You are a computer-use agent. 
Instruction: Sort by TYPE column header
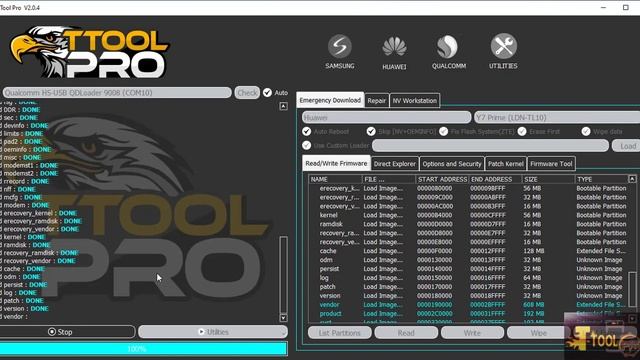602,179
